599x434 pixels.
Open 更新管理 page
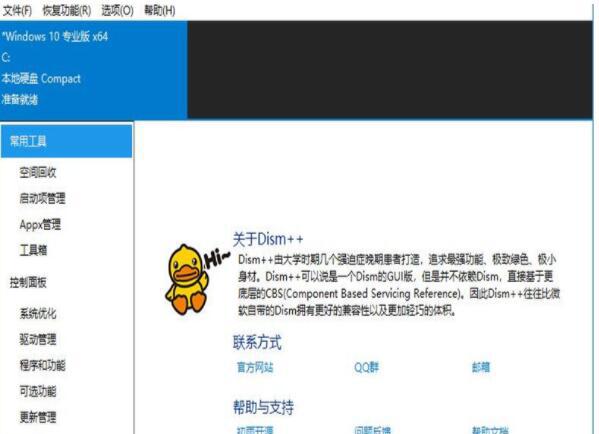(38, 417)
